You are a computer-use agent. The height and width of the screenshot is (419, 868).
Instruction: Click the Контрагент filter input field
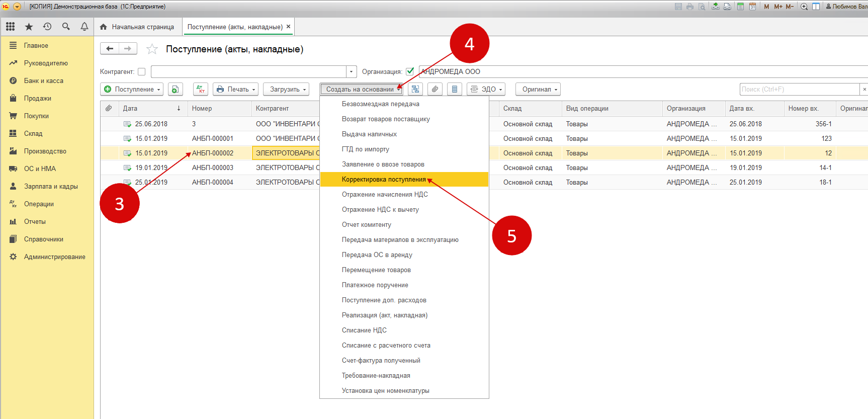tap(248, 72)
